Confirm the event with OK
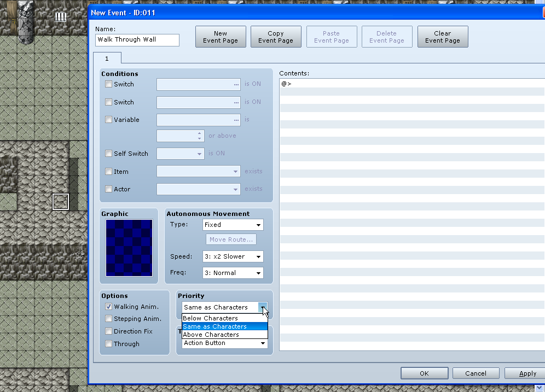 (x=424, y=373)
